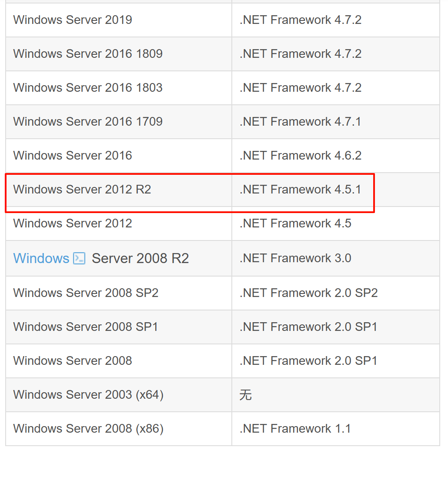This screenshot has width=448, height=477.
Task: Select the plain Windows Server 2012 cell
Action: point(119,223)
